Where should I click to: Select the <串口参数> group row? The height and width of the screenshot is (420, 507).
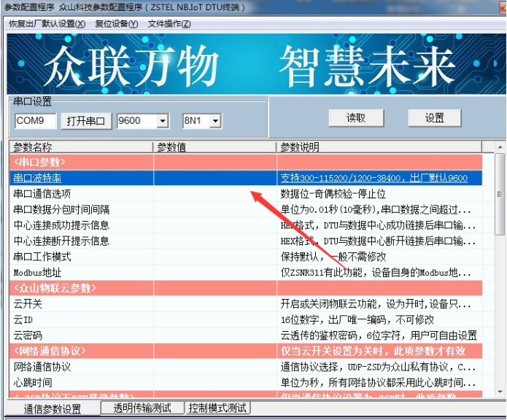246,162
